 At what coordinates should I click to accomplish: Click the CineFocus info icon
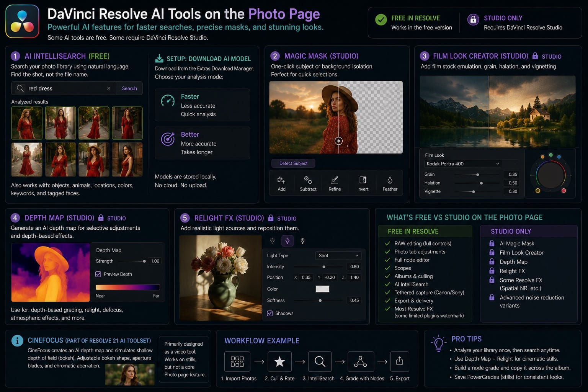pyautogui.click(x=17, y=341)
